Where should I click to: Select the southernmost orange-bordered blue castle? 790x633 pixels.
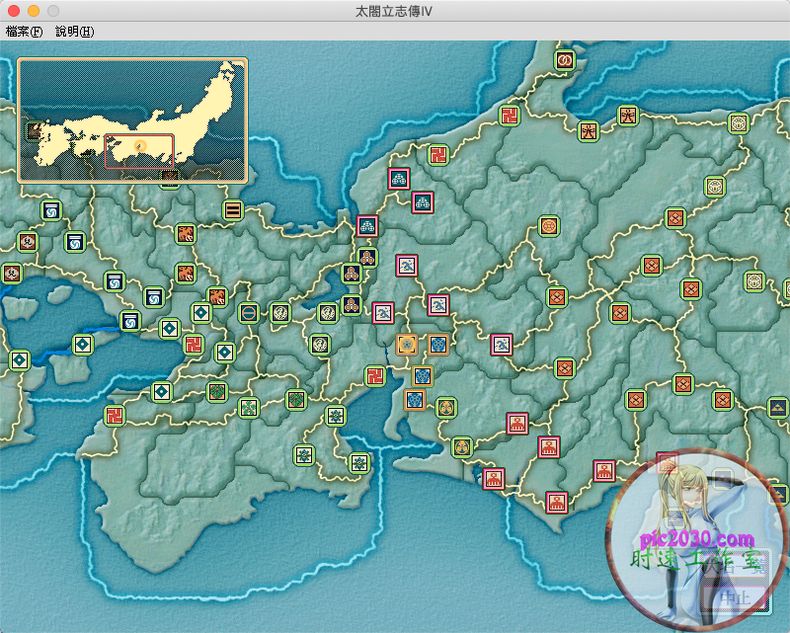tap(415, 400)
